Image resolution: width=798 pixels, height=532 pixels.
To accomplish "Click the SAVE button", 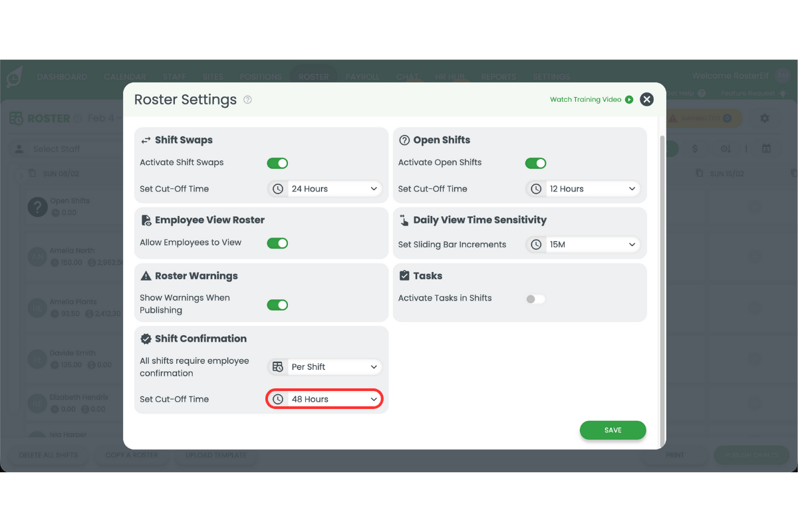I will tap(612, 430).
